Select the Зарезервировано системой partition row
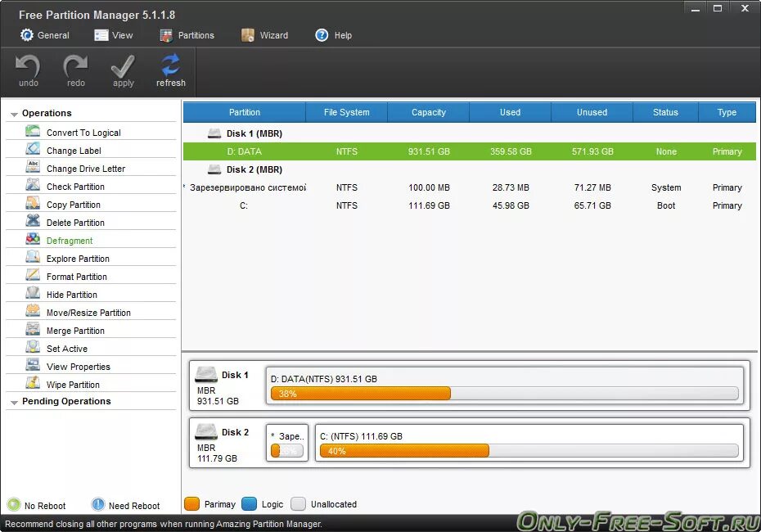761x532 pixels. [470, 187]
